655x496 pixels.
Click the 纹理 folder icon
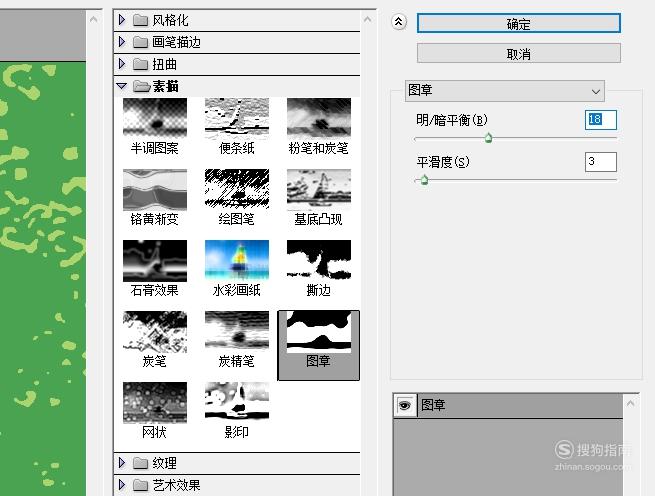coord(140,463)
